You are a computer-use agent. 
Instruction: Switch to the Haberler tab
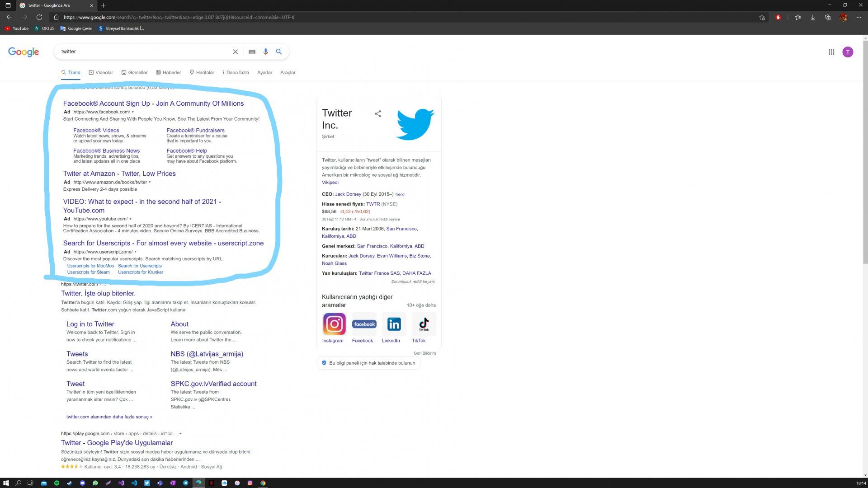coord(168,72)
